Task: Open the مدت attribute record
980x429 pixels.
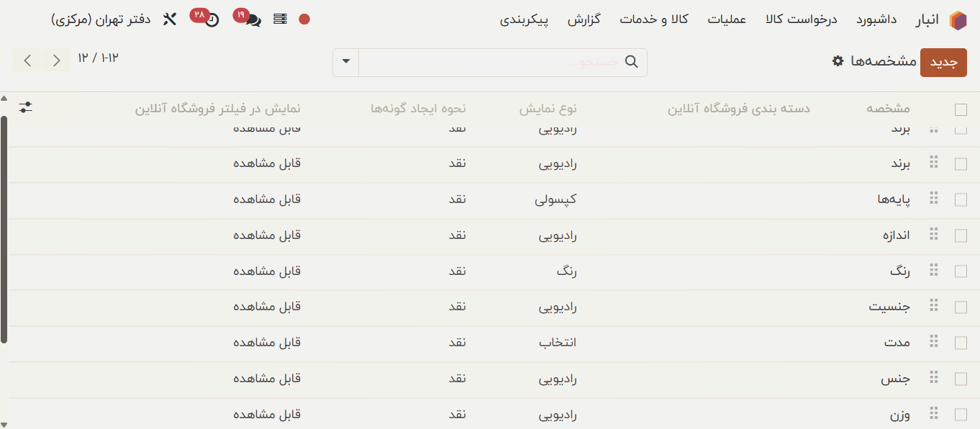Action: pos(898,343)
